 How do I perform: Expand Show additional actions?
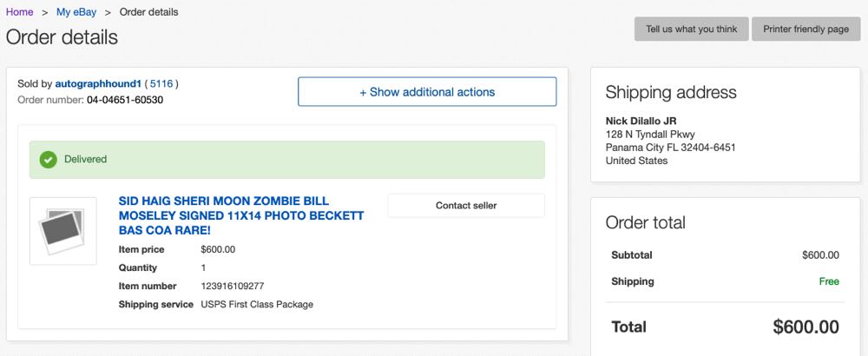click(x=427, y=92)
